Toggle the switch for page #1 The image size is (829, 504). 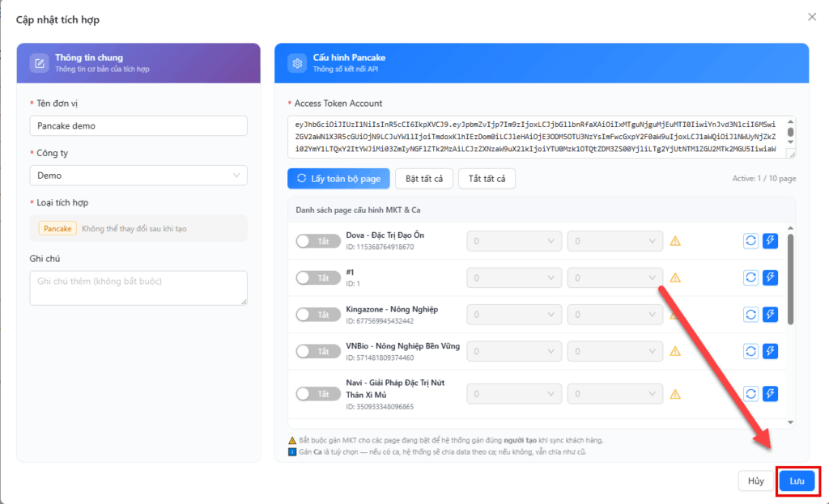pyautogui.click(x=317, y=277)
